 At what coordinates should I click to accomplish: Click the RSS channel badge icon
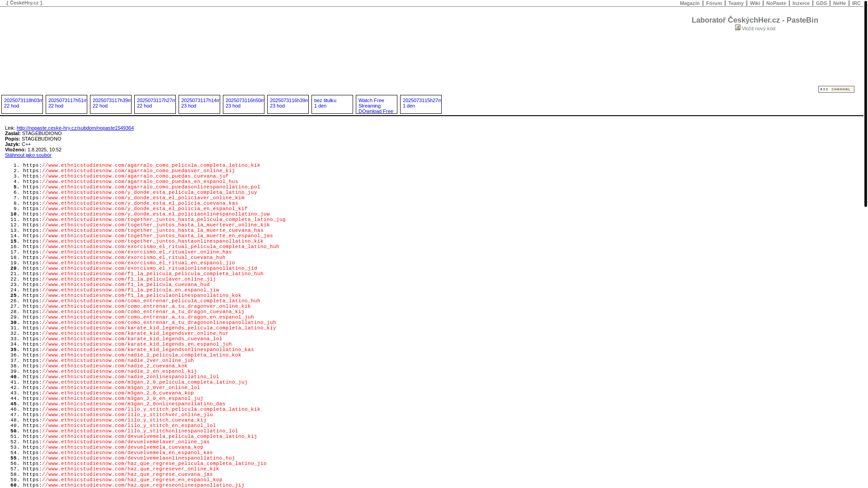click(x=836, y=89)
